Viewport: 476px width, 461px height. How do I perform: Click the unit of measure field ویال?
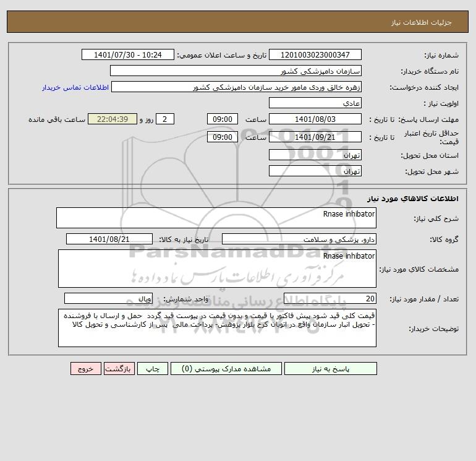tap(108, 298)
